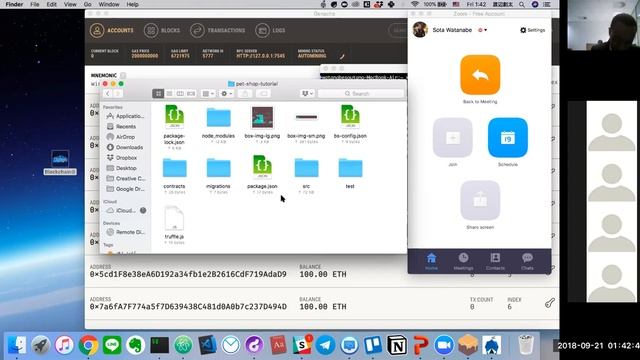The height and width of the screenshot is (360, 640).
Task: Switch to Meetings tab in Zoom
Action: (x=463, y=262)
